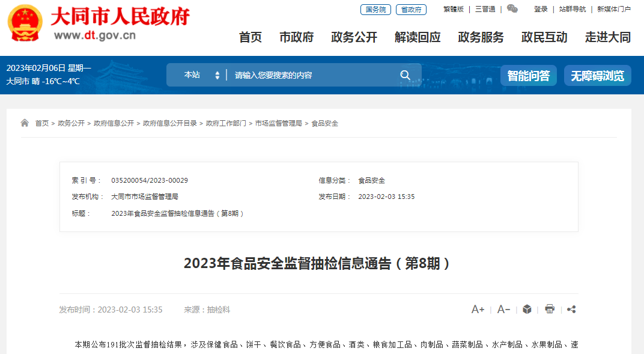Viewport: 644px width, 354px height.
Task: Go to 政务公开 in breadcrumb
Action: pyautogui.click(x=71, y=123)
